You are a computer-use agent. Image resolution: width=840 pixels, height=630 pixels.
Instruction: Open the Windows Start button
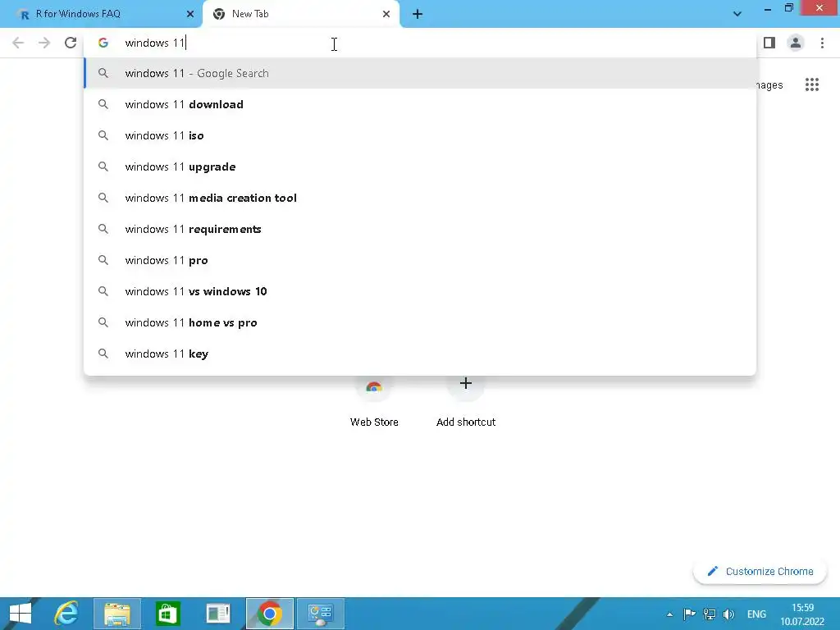(21, 614)
